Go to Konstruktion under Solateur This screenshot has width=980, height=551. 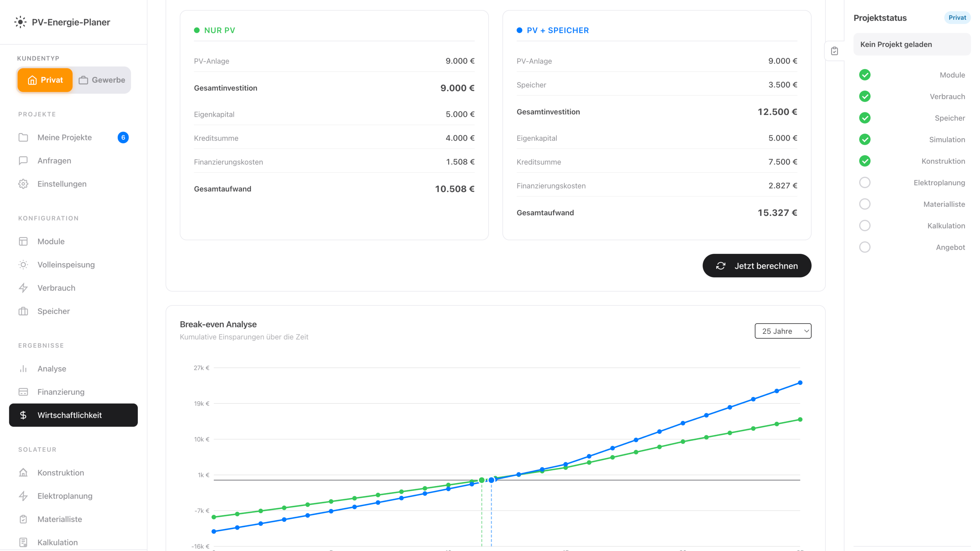60,473
